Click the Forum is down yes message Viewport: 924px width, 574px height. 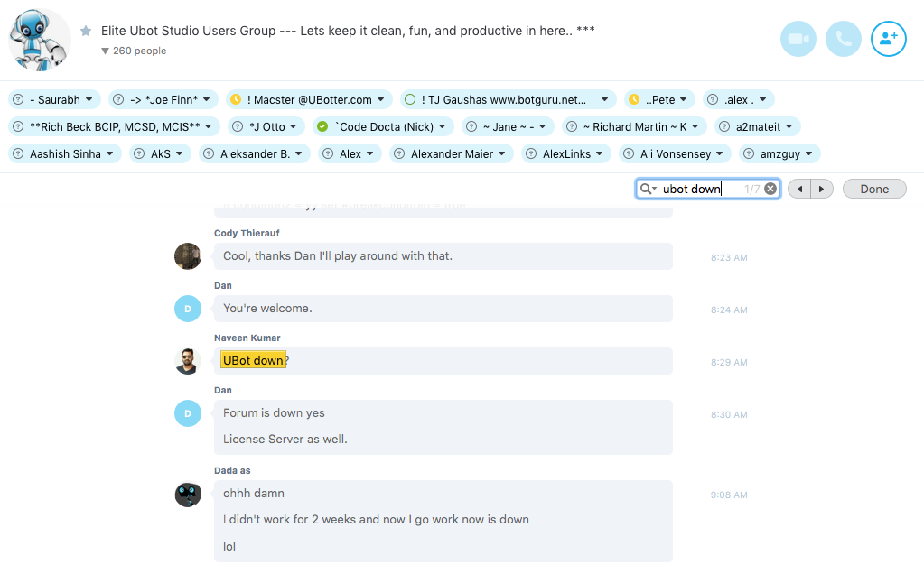click(274, 413)
